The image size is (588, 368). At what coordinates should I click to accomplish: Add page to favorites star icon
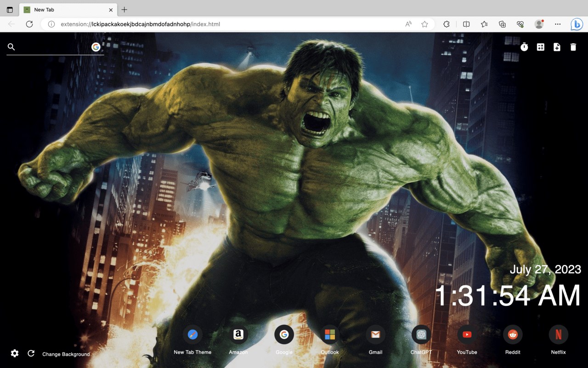click(424, 24)
